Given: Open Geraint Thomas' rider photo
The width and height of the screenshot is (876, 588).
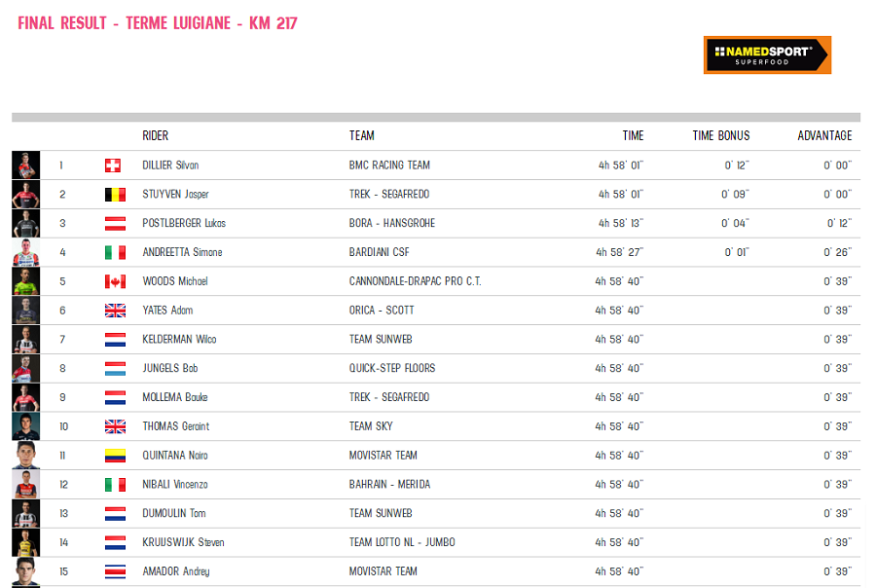Looking at the screenshot, I should click(x=25, y=426).
